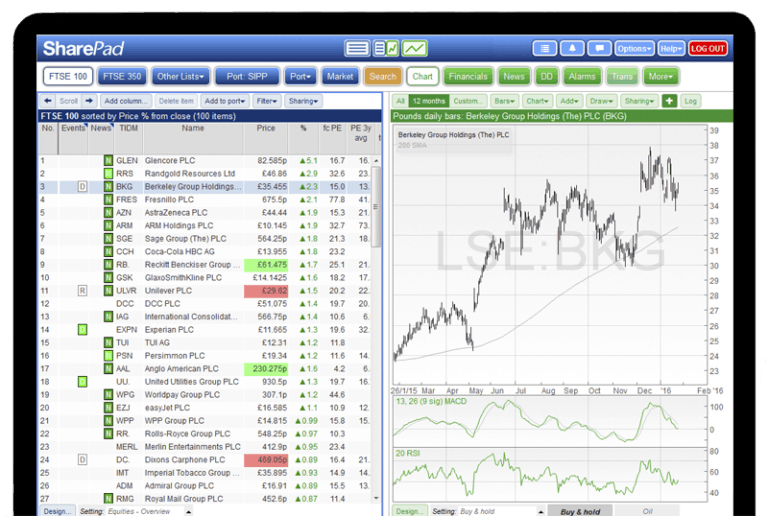Image resolution: width=768 pixels, height=516 pixels.
Task: Select the Berkeley Group Holdings row
Action: click(192, 186)
